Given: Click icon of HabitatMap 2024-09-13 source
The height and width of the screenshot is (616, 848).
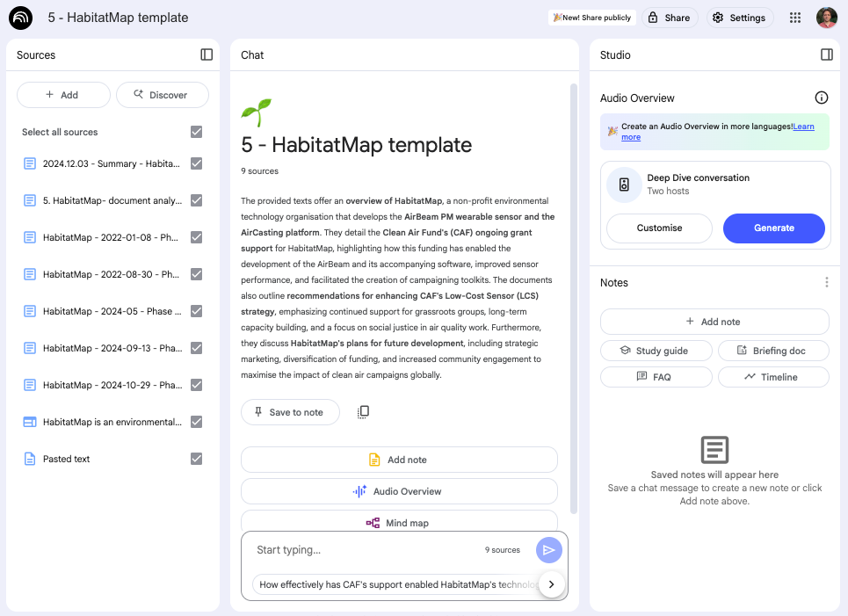Looking at the screenshot, I should [30, 348].
